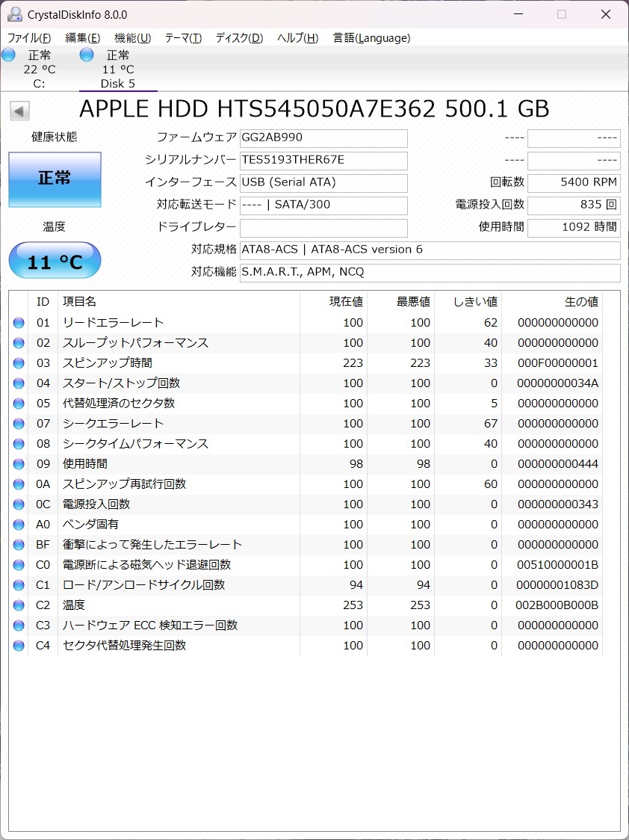Open the 言語(Language) menu
Screen dimensions: 629x840
pos(371,38)
